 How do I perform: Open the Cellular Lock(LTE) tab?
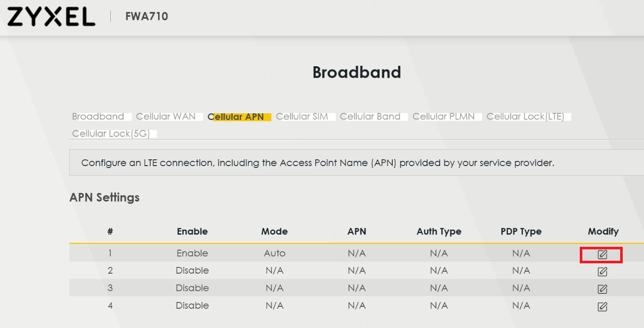click(525, 116)
